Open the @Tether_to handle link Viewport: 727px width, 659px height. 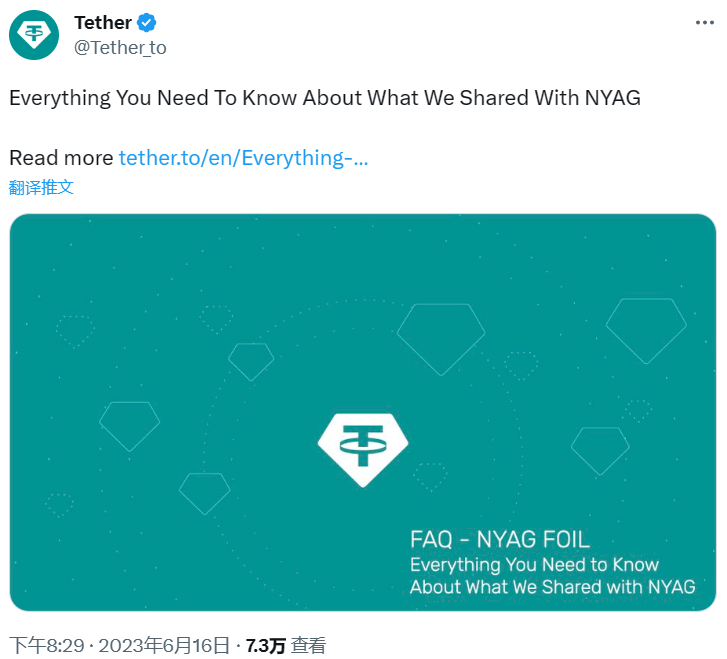pos(120,48)
